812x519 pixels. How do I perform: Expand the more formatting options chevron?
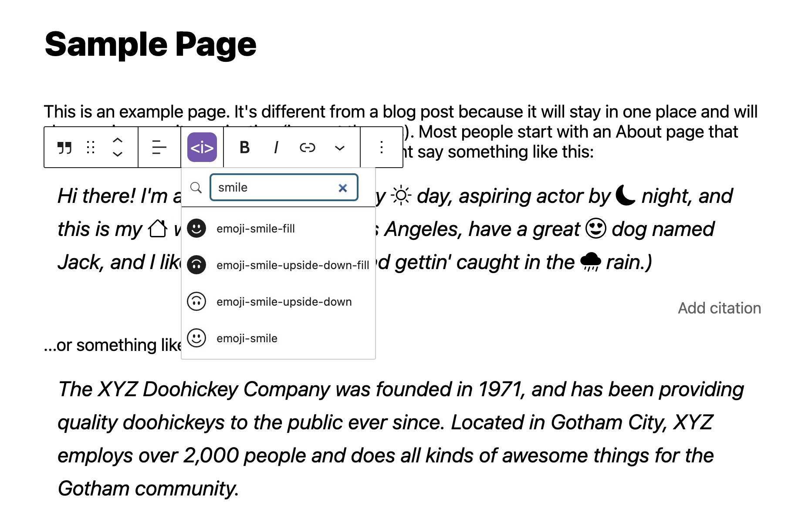[340, 148]
